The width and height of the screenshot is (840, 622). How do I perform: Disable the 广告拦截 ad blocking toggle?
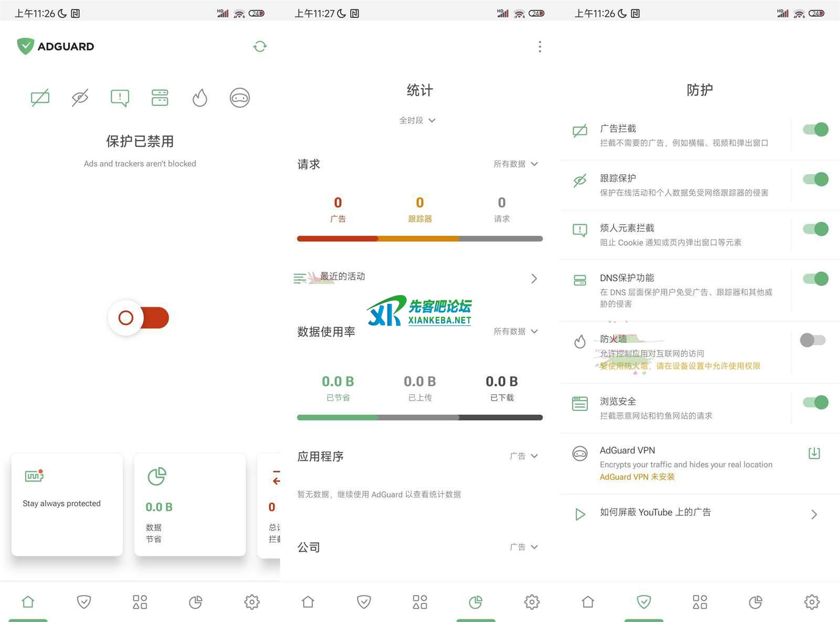[x=815, y=129]
